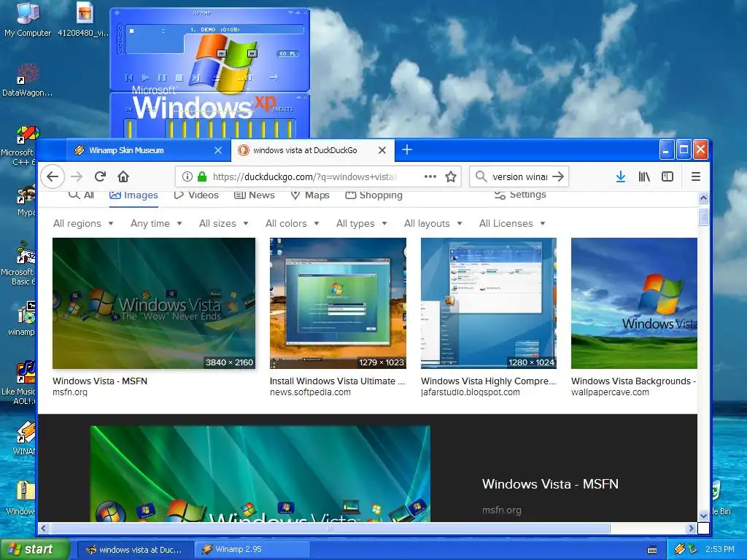The width and height of the screenshot is (747, 560).
Task: Open Winamp main menu diamond icon
Action: coord(117,13)
